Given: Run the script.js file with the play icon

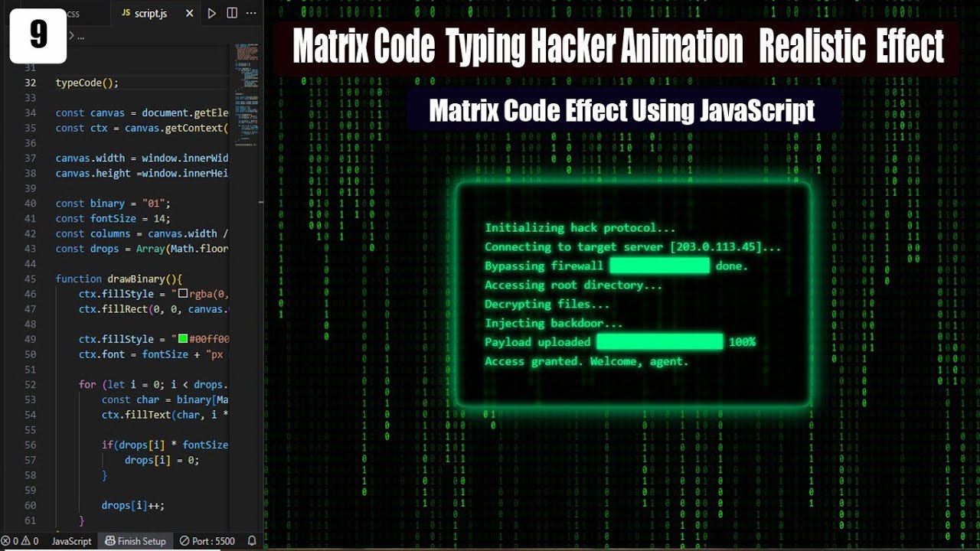Looking at the screenshot, I should tap(212, 13).
